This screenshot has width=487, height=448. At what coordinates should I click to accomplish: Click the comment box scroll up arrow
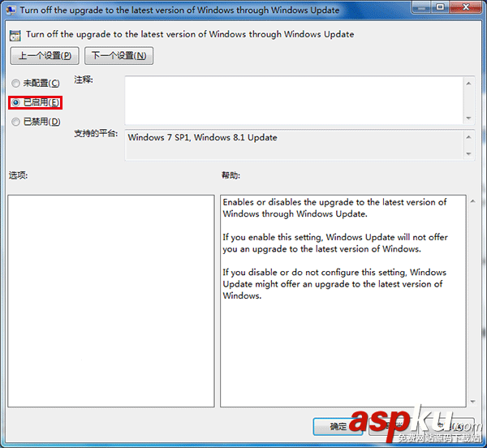(x=468, y=84)
